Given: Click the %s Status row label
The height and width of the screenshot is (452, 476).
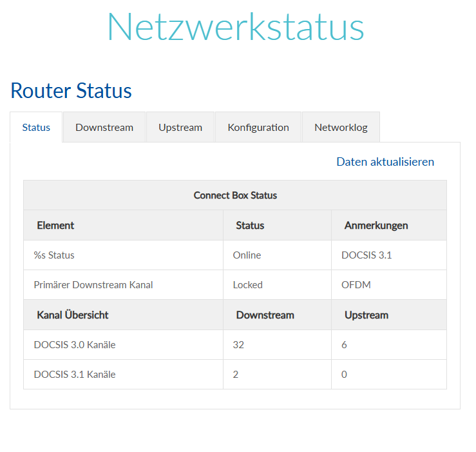Looking at the screenshot, I should point(54,255).
